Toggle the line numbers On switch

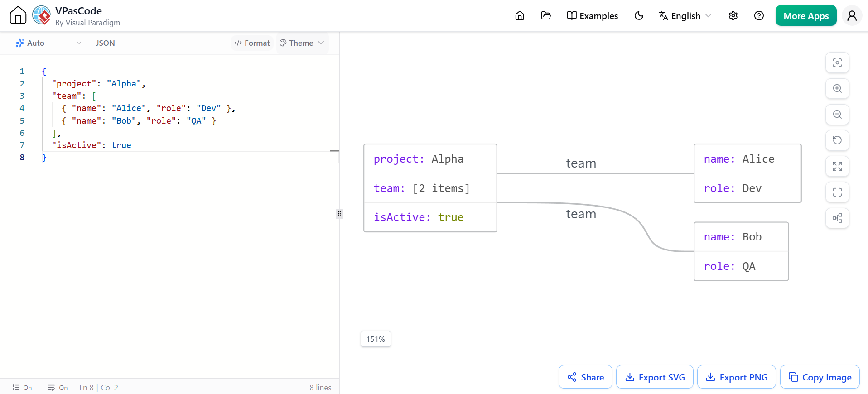tap(22, 388)
